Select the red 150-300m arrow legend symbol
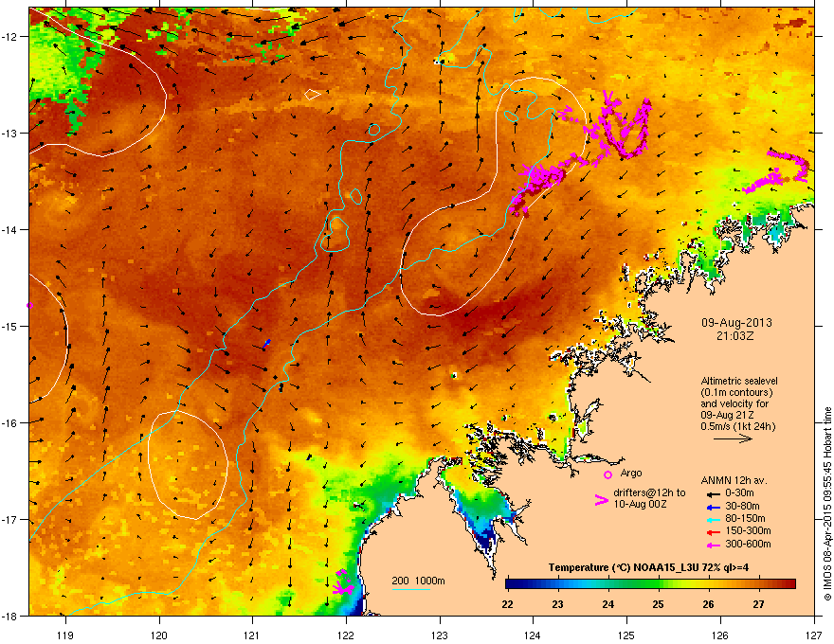Screen dimensions: 834x644 [x=713, y=532]
